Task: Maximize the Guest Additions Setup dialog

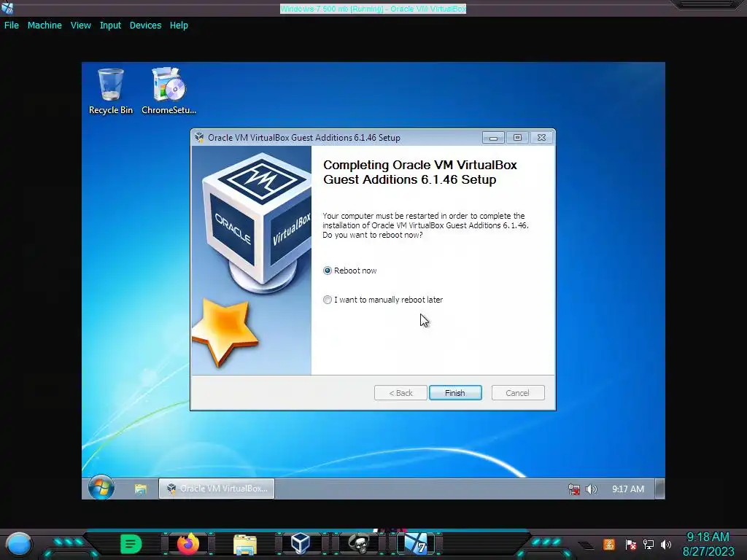Action: tap(517, 138)
